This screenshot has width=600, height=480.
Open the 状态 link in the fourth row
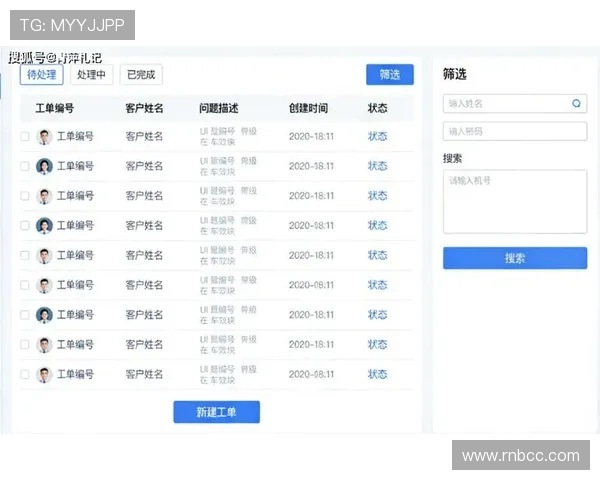378,225
